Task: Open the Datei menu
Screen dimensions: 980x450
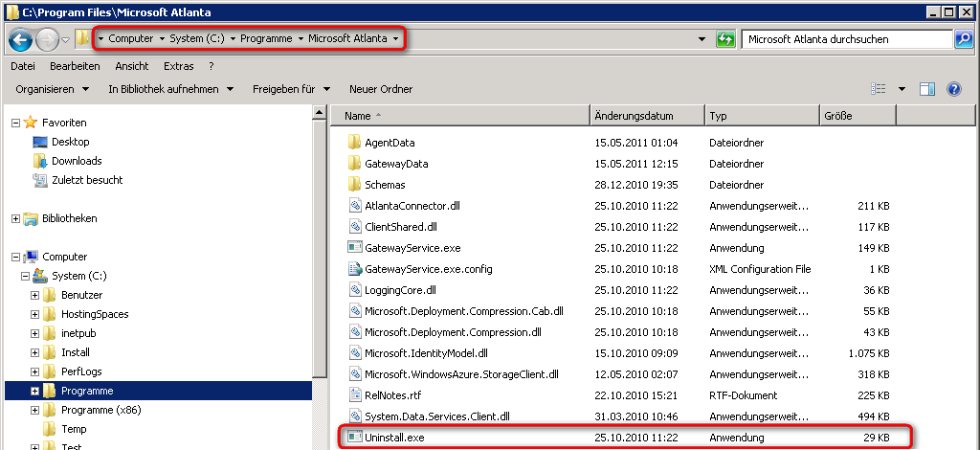Action: (23, 66)
